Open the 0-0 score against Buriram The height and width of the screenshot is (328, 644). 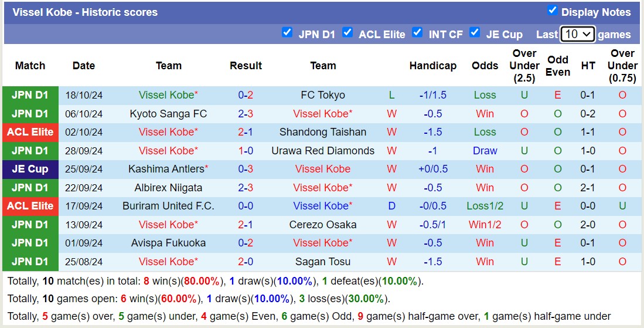(246, 206)
